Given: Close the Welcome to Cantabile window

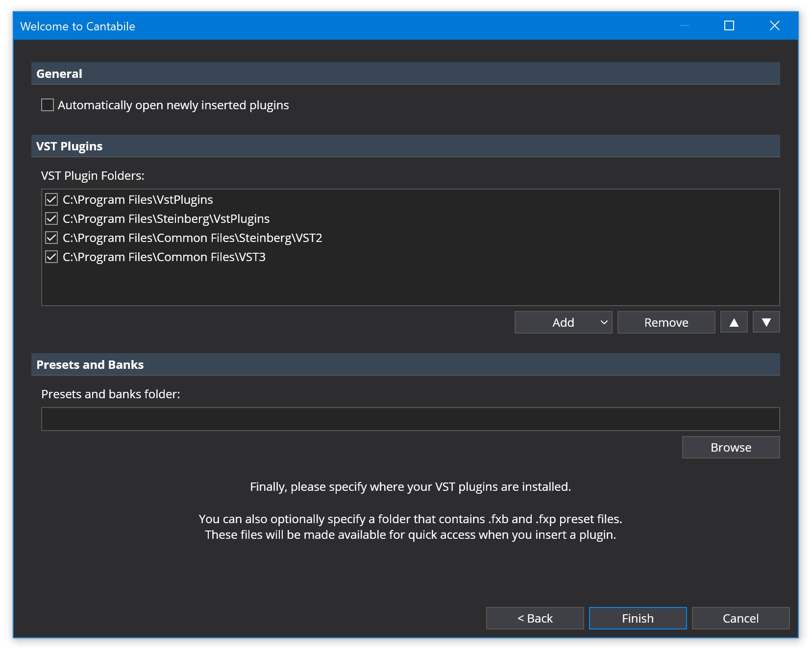Looking at the screenshot, I should [774, 25].
